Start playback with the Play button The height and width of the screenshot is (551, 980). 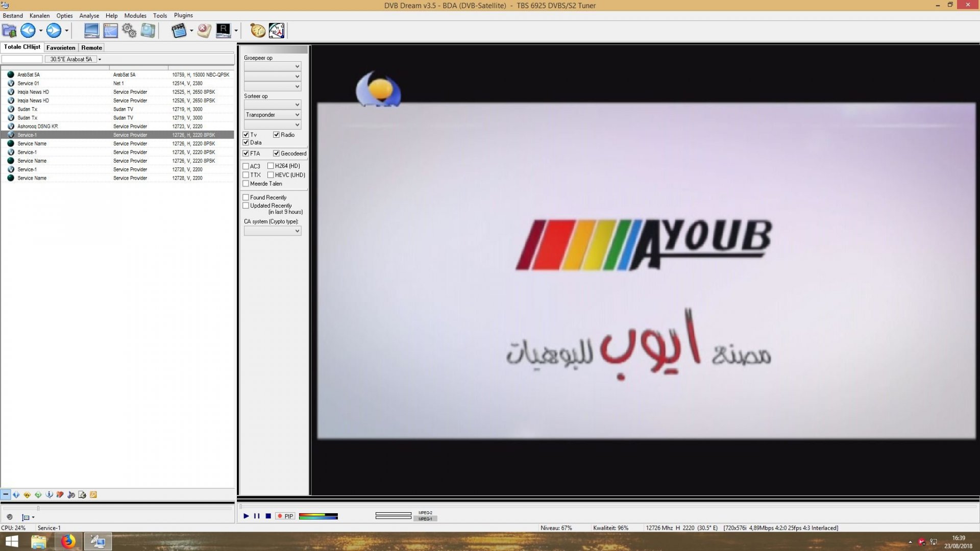246,516
